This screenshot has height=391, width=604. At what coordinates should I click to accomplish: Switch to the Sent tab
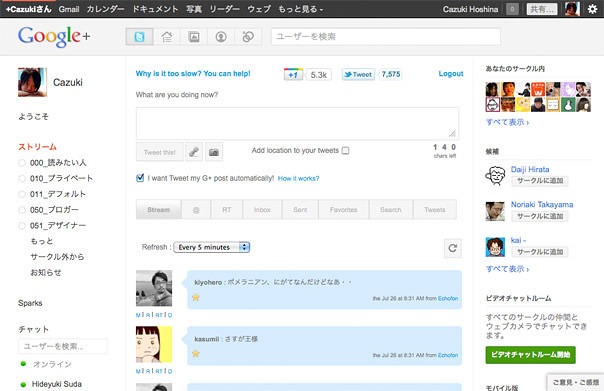(x=300, y=210)
